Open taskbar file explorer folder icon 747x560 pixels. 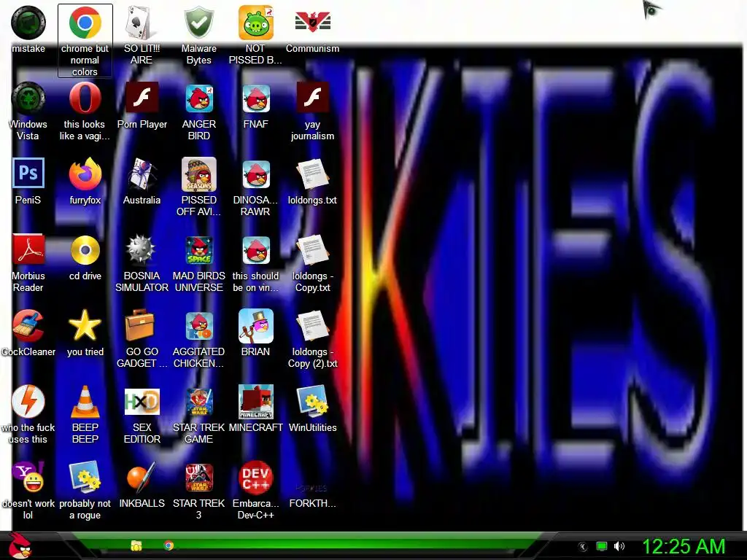136,545
